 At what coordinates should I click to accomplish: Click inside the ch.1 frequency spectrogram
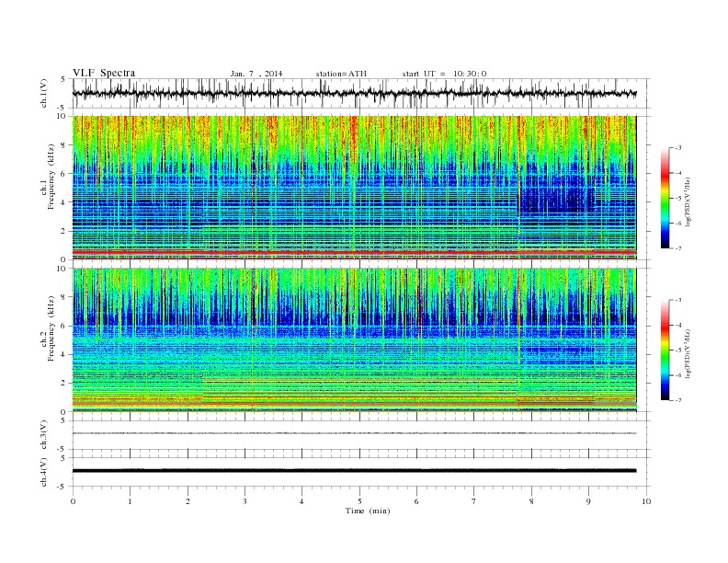(355, 188)
